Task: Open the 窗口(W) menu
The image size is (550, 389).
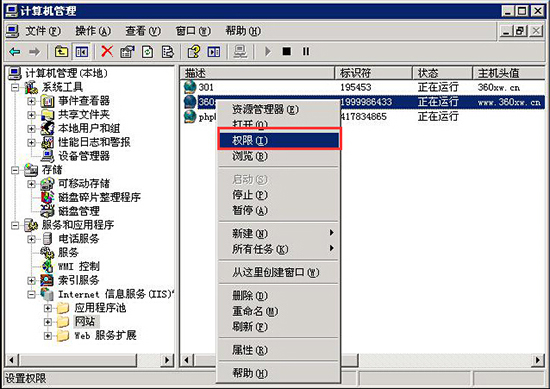Action: click(193, 31)
